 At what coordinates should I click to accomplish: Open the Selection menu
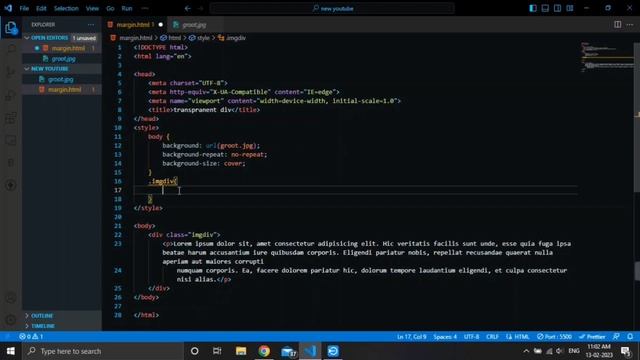66,8
